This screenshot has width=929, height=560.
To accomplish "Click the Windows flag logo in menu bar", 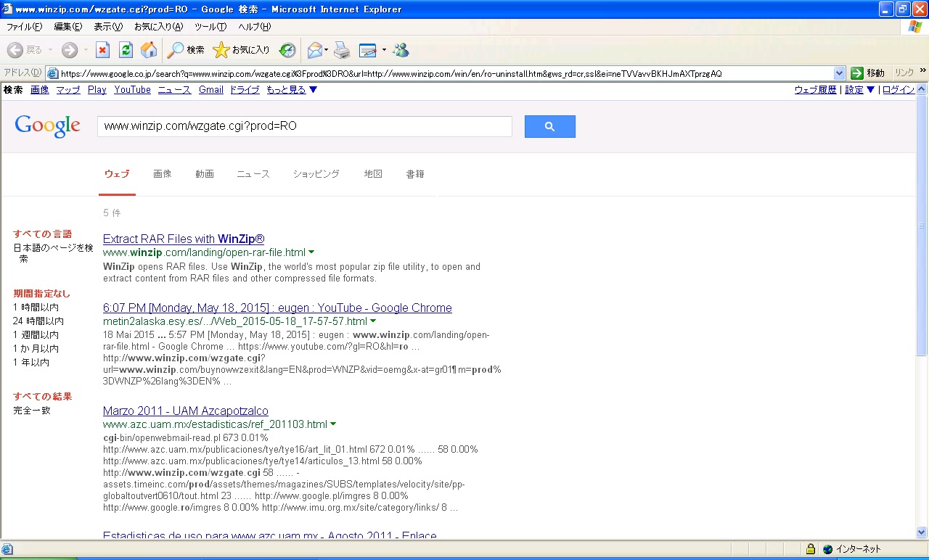I will coord(915,27).
